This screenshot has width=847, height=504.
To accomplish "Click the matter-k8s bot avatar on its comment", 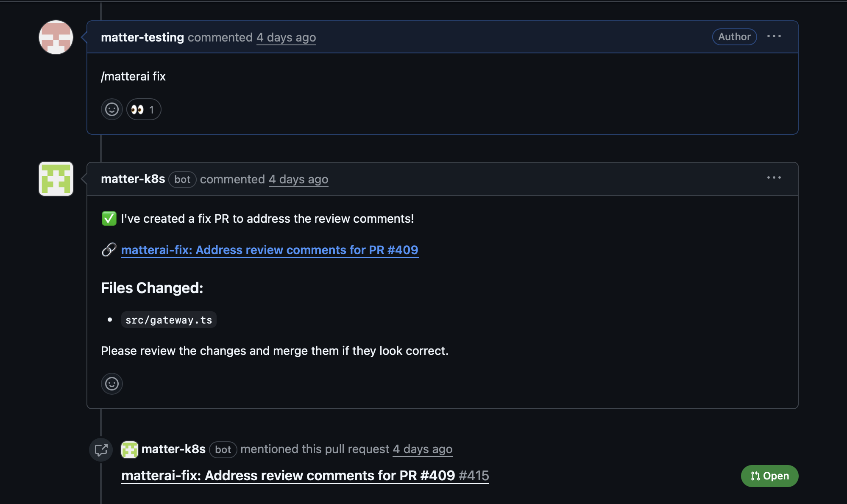I will point(56,178).
